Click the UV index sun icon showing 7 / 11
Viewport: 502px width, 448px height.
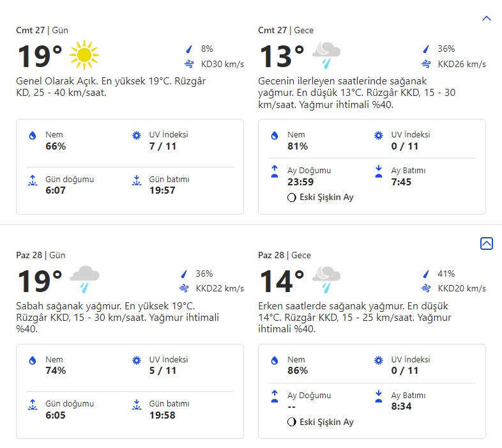(x=136, y=135)
